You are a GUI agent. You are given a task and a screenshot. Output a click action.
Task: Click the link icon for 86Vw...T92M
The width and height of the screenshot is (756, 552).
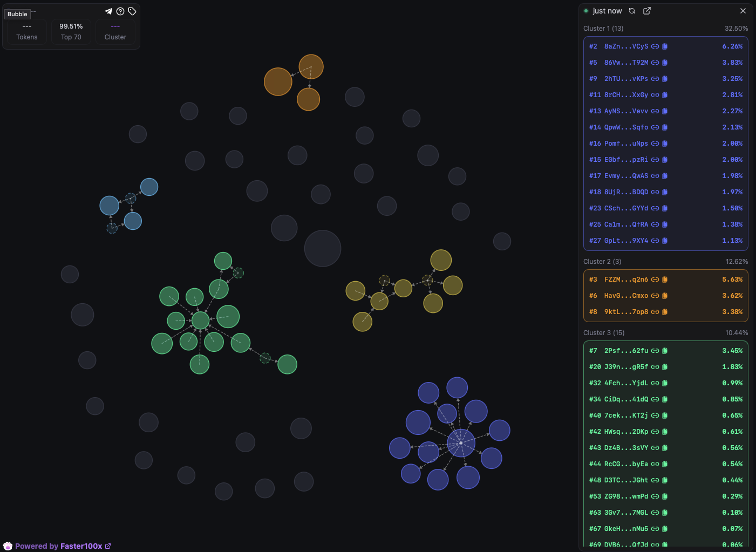pos(655,63)
